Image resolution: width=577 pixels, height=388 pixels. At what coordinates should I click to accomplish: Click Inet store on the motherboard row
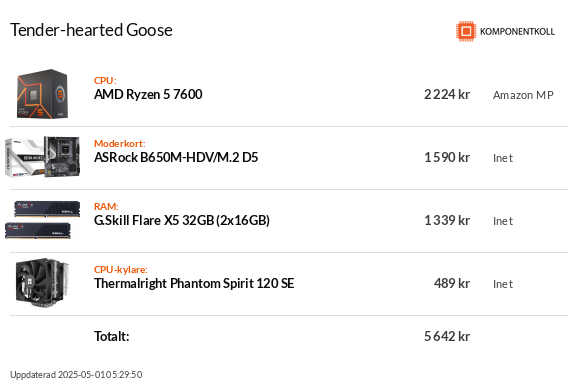[x=503, y=158]
